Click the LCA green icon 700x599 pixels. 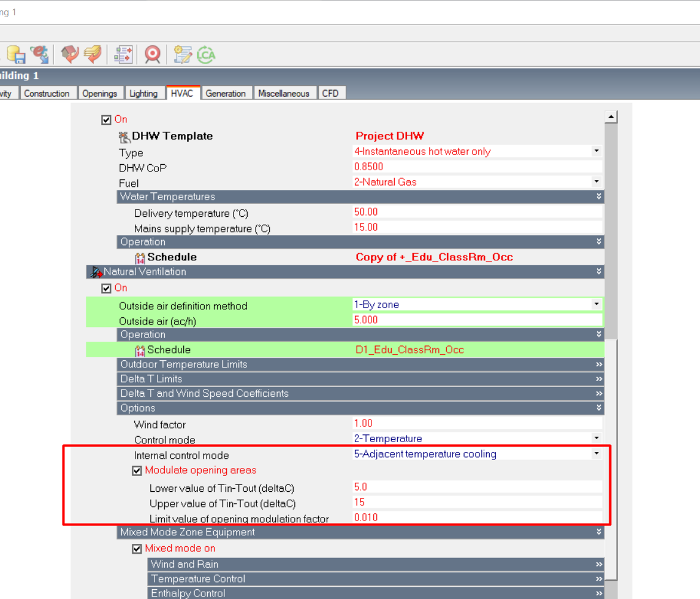pos(206,55)
